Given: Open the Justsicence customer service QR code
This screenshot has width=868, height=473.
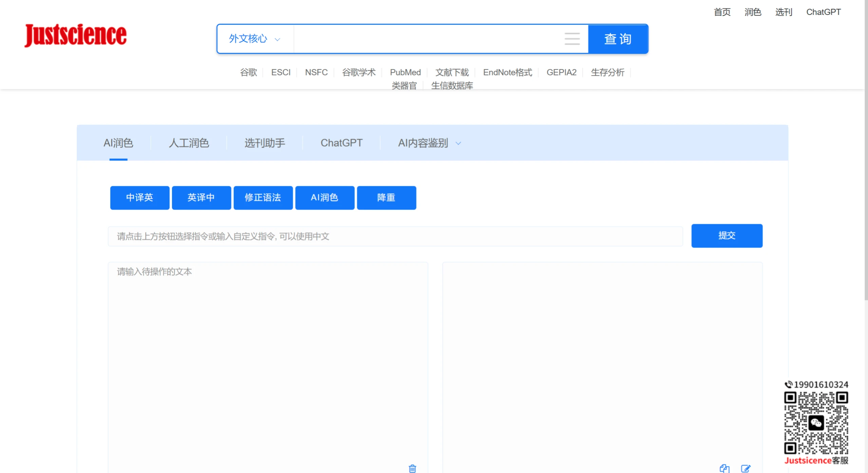Looking at the screenshot, I should [817, 422].
